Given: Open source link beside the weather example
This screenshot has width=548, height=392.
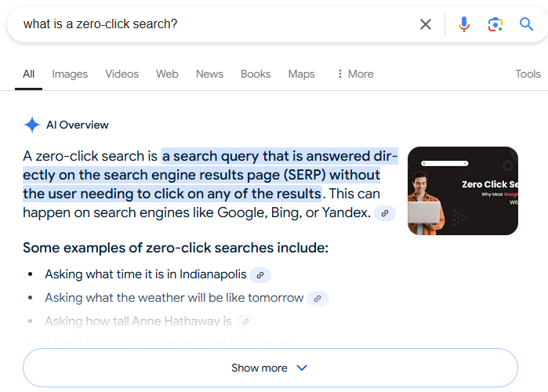Looking at the screenshot, I should pyautogui.click(x=317, y=298).
